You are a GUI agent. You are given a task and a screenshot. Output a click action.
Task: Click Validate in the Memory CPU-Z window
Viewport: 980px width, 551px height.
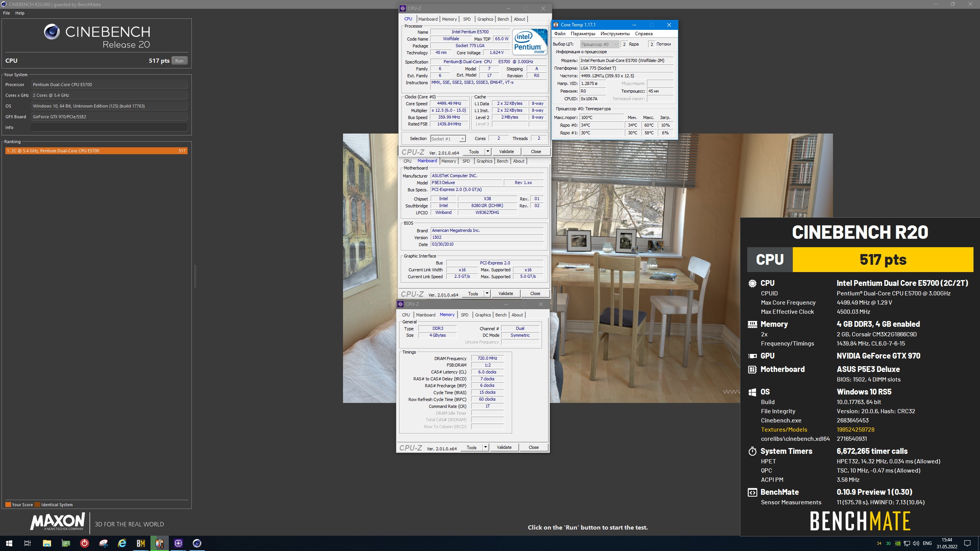click(x=504, y=447)
